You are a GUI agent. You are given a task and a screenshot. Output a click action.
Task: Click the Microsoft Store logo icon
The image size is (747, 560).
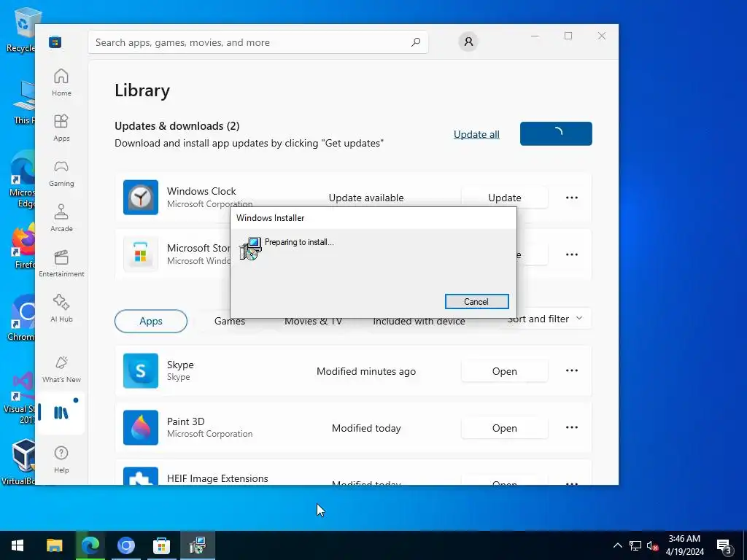pyautogui.click(x=55, y=42)
